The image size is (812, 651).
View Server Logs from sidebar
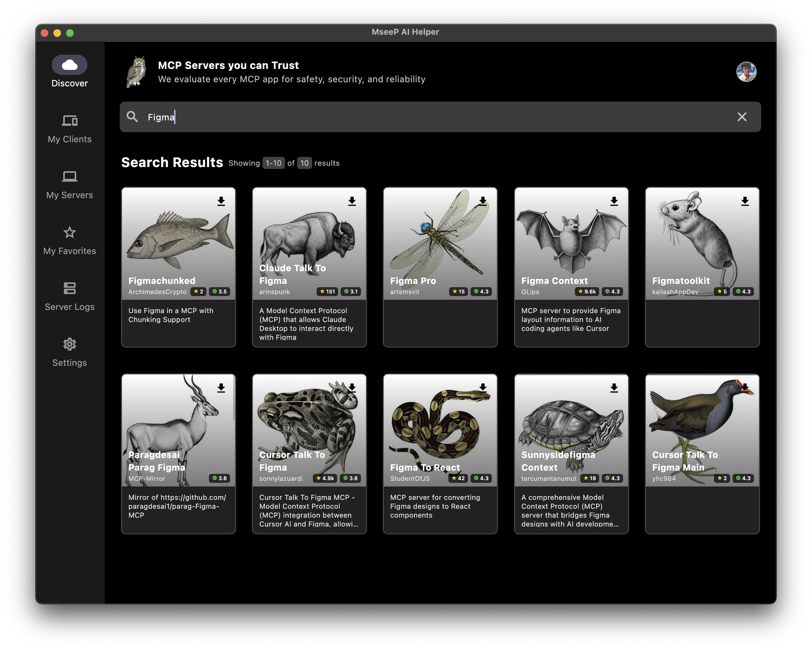coord(70,296)
